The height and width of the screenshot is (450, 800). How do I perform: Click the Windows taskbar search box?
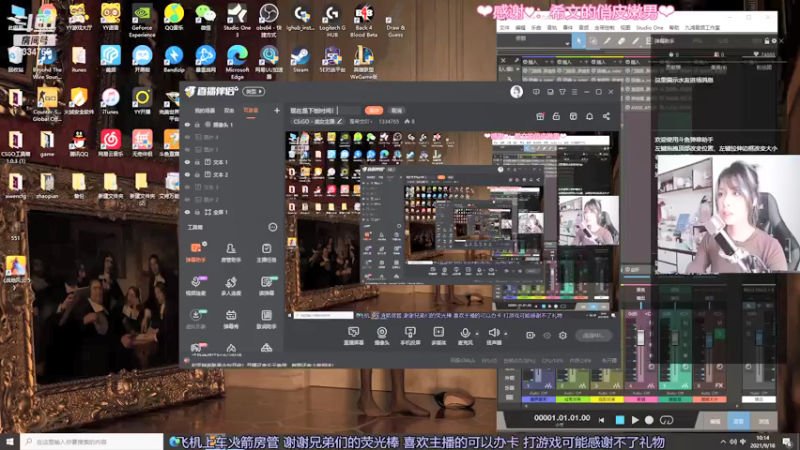92,441
